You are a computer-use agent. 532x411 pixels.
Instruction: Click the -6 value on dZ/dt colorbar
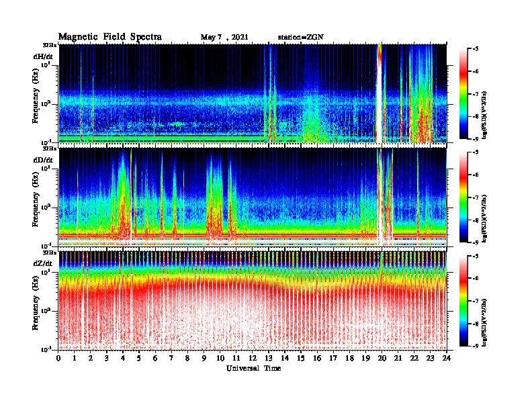click(x=476, y=278)
